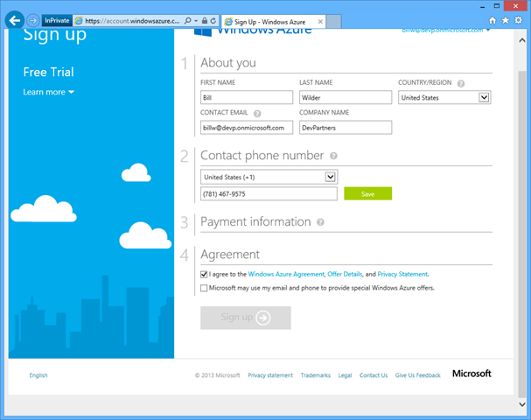Open browser Home page icon

coord(493,19)
